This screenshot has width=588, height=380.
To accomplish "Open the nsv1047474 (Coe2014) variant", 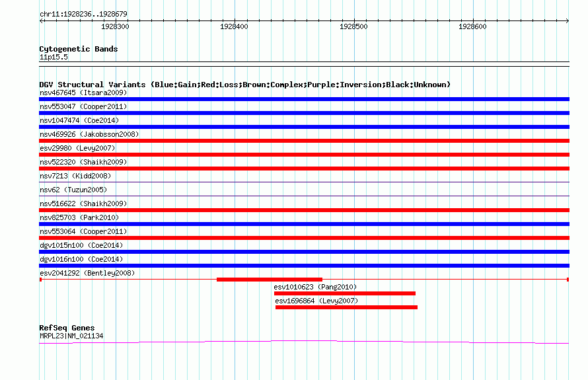I will [x=79, y=120].
